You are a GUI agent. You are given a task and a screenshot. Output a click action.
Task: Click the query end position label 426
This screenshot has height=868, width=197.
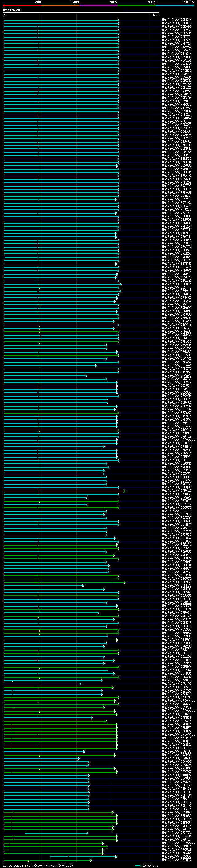pos(155,15)
